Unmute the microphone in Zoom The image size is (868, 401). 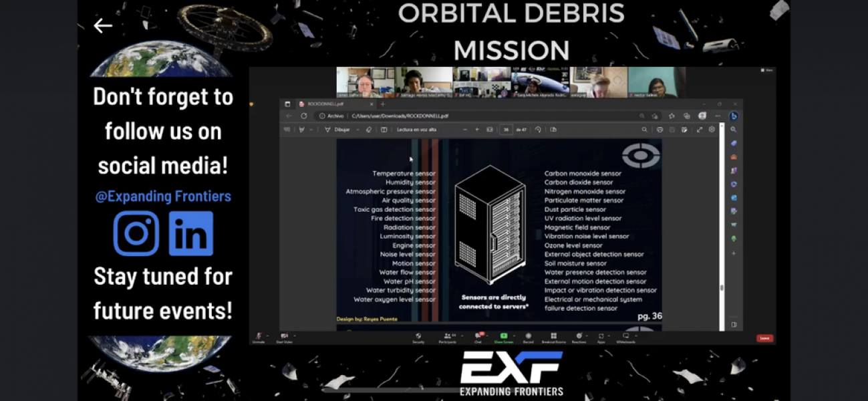point(259,336)
